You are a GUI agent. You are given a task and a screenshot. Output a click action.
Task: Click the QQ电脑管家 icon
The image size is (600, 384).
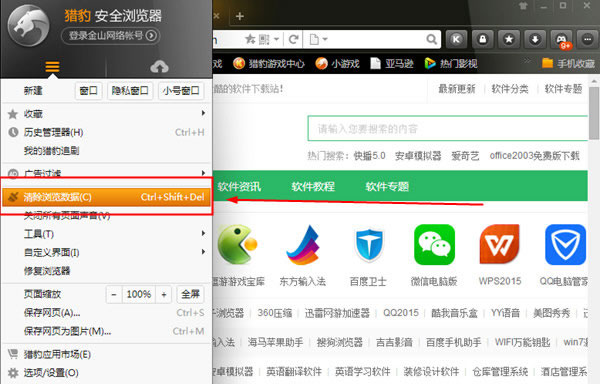566,245
